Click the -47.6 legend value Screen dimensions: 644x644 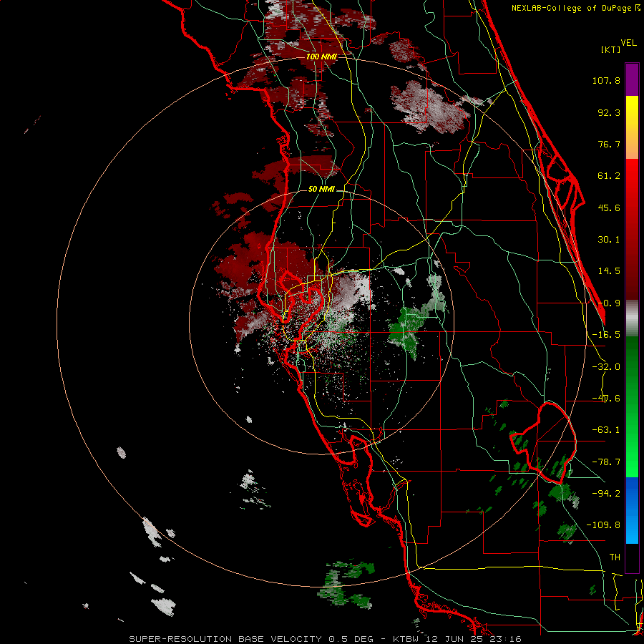[x=606, y=399]
